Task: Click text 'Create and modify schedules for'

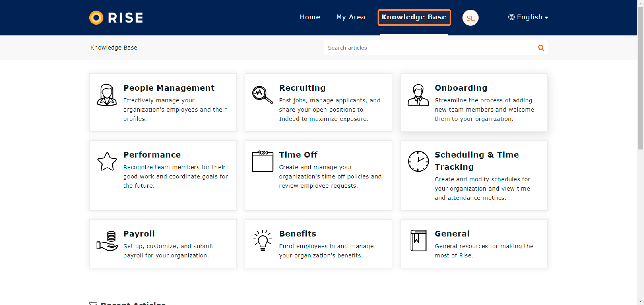Action: click(x=482, y=179)
